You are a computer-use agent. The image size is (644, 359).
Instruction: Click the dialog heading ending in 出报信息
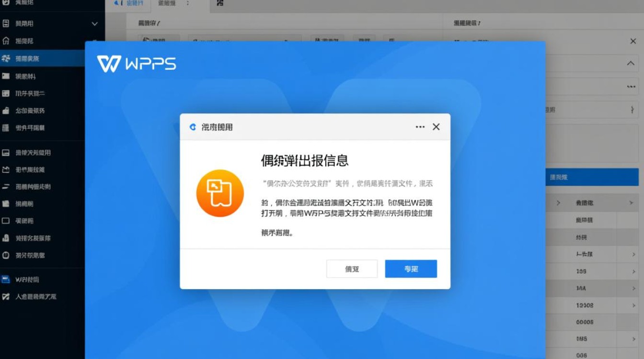click(304, 160)
